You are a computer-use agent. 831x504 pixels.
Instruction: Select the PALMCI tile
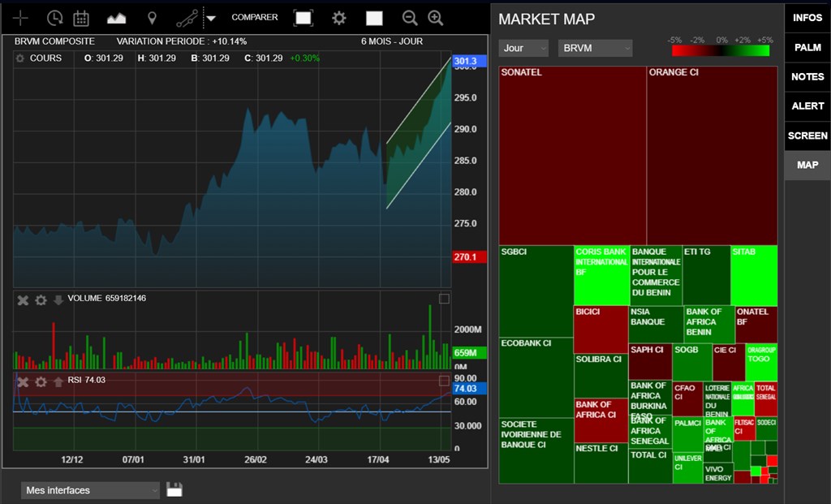click(x=688, y=434)
